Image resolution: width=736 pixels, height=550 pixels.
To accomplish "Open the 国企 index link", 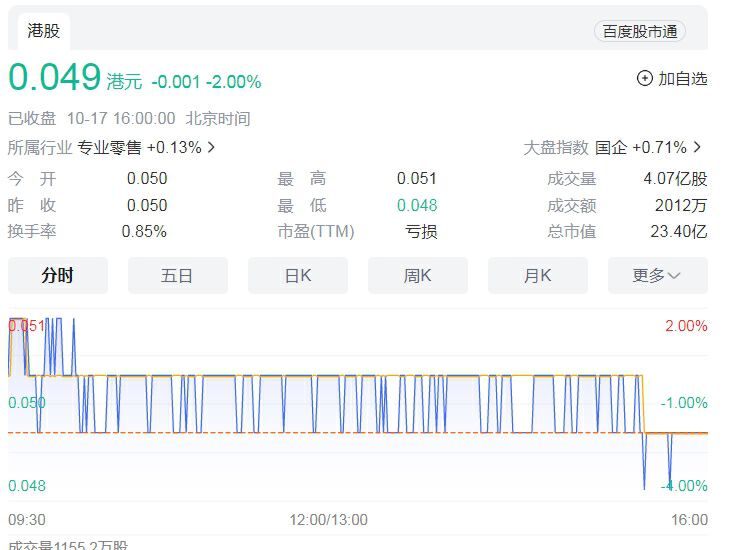I will 611,148.
